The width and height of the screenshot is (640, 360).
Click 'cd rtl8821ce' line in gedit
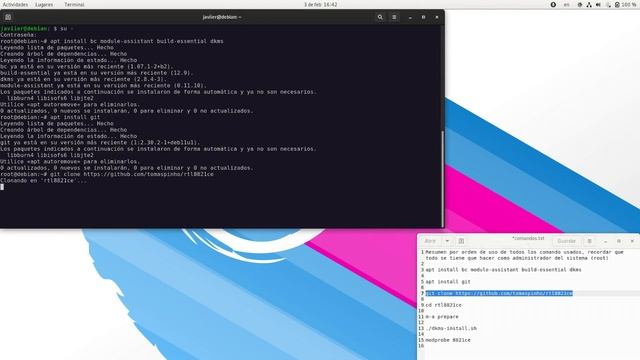tap(443, 305)
